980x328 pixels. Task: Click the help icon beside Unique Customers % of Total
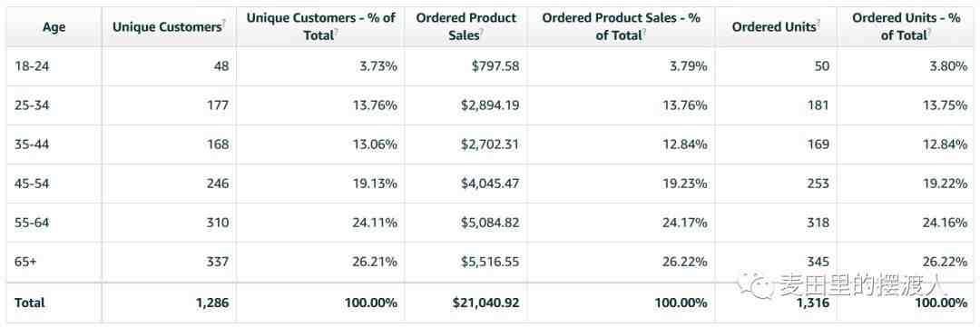coord(337,31)
